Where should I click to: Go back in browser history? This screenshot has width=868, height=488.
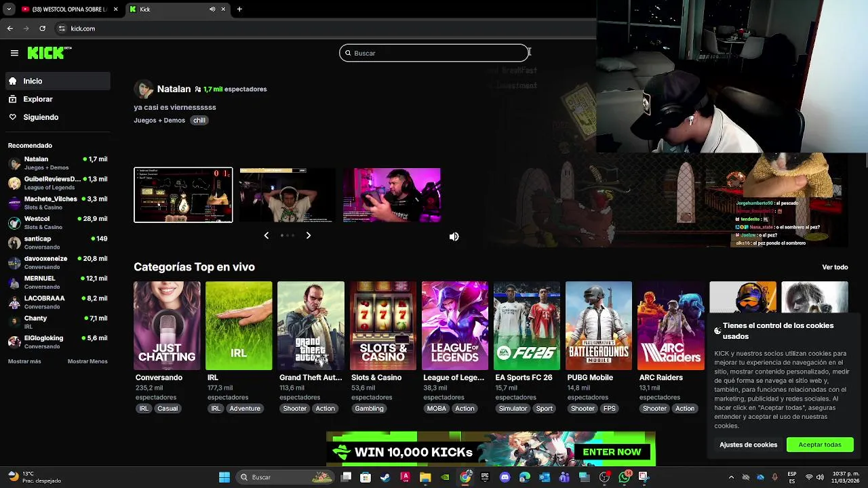pos(9,28)
